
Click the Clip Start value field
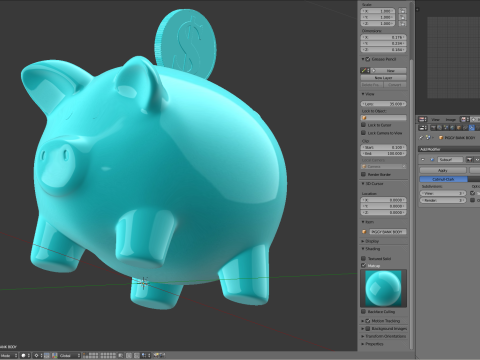click(383, 147)
